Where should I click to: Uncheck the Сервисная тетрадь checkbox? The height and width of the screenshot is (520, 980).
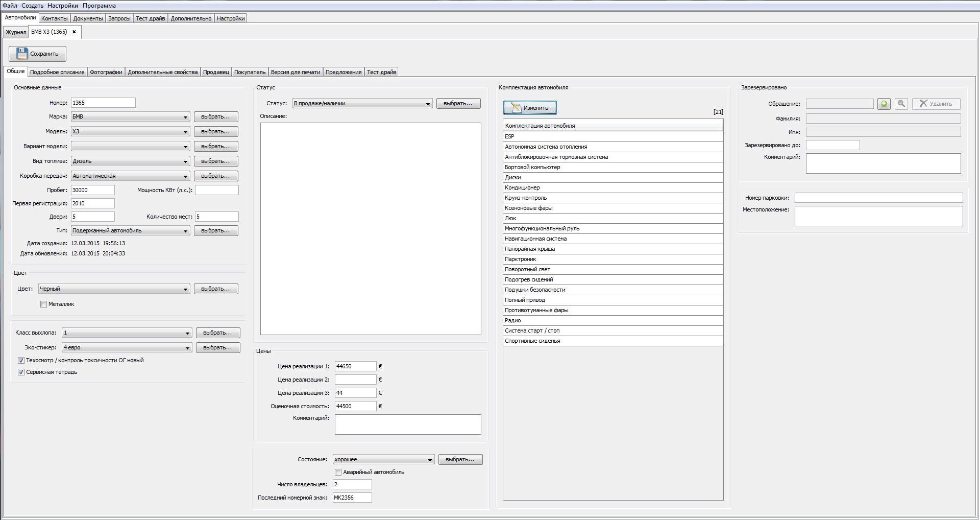pos(21,372)
